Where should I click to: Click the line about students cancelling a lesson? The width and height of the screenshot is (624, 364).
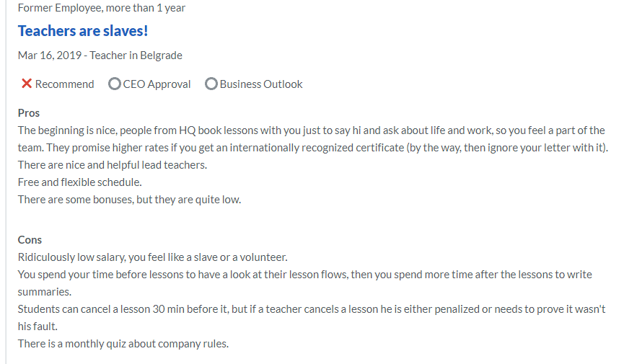click(311, 308)
